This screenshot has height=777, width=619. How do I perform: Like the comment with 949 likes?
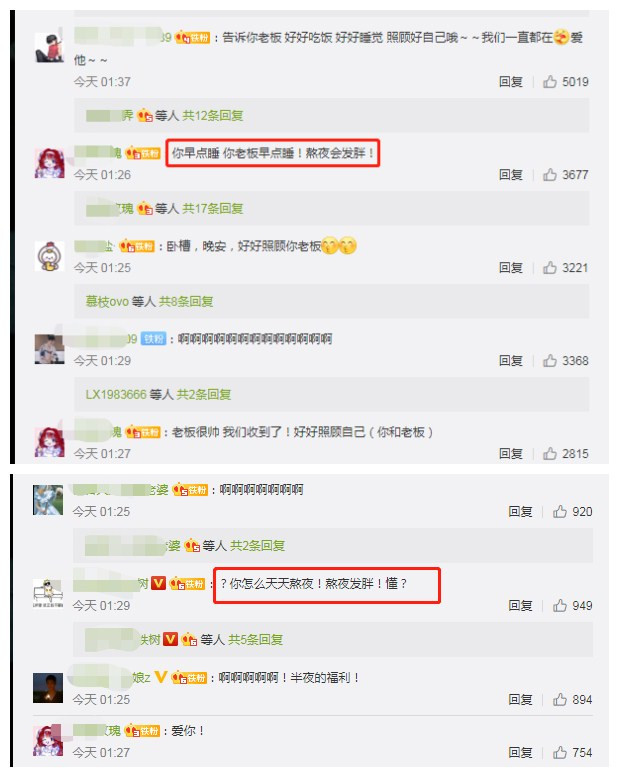560,605
